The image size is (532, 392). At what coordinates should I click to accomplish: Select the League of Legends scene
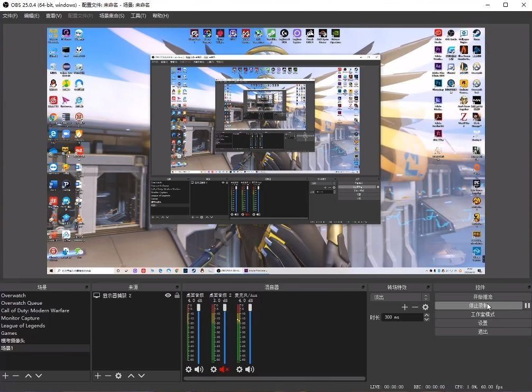tap(45, 325)
